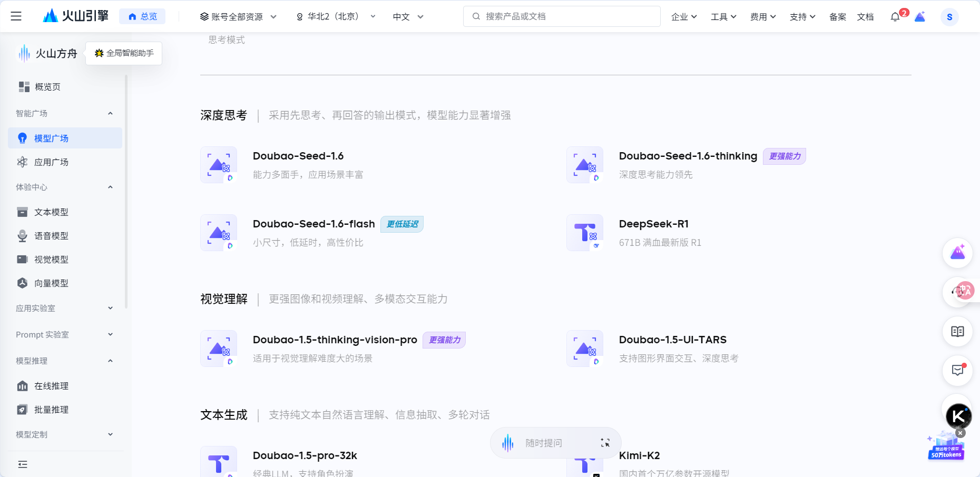Click the 在线推理 sidebar icon

[x=23, y=385]
